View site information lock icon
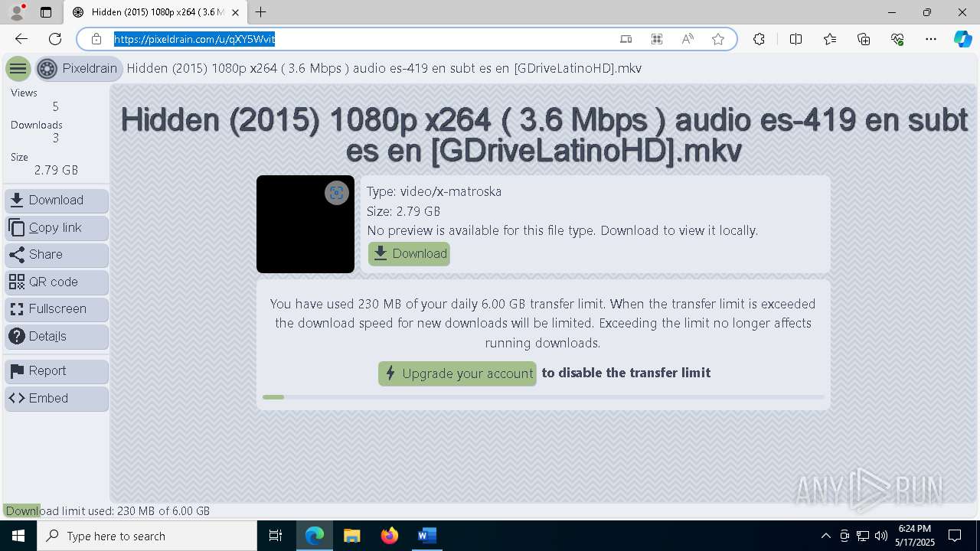The height and width of the screenshot is (551, 980). tap(96, 39)
